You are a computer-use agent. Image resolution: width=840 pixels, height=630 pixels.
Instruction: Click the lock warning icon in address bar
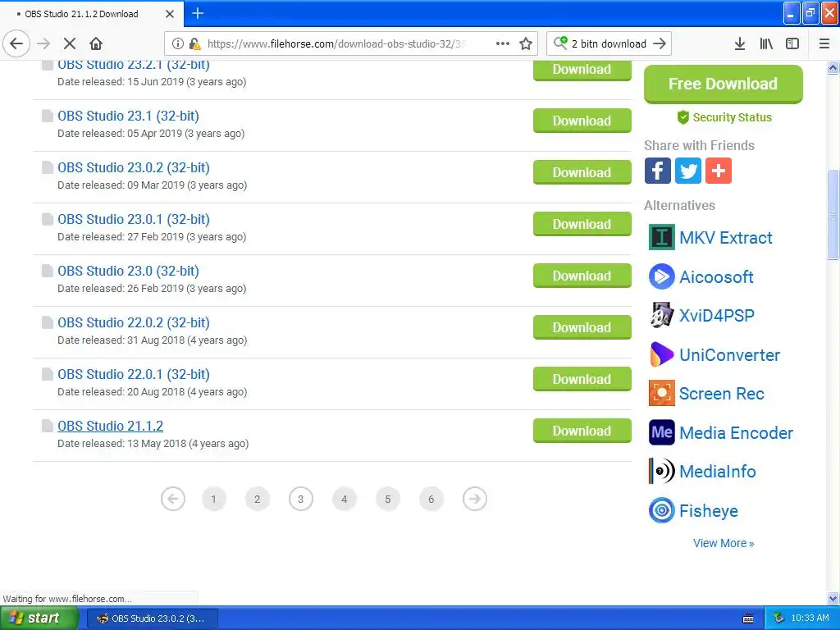(195, 43)
